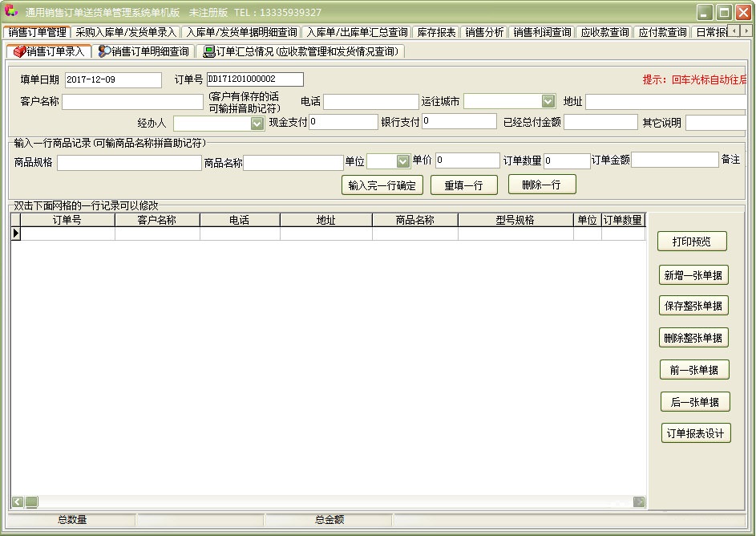
Task: Click the magnifier icon on 销售订单明细查询 tab
Action: coord(103,51)
